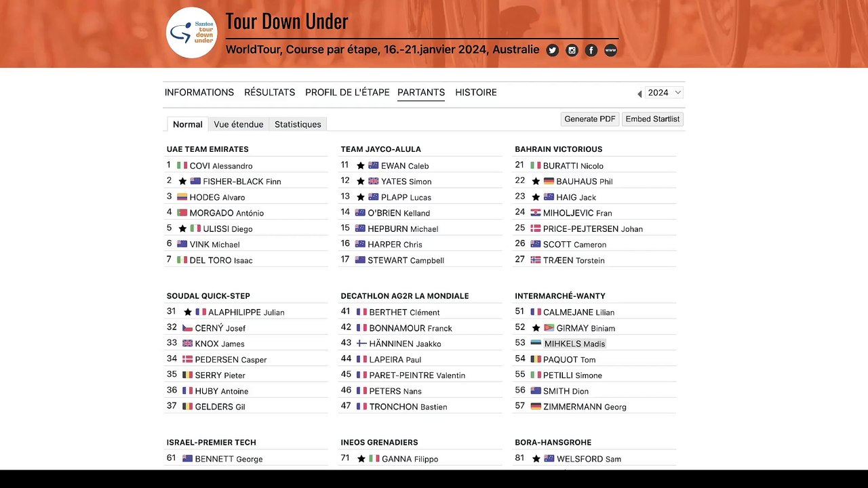
Task: Click the Tour Down Under page title
Action: coord(287,21)
